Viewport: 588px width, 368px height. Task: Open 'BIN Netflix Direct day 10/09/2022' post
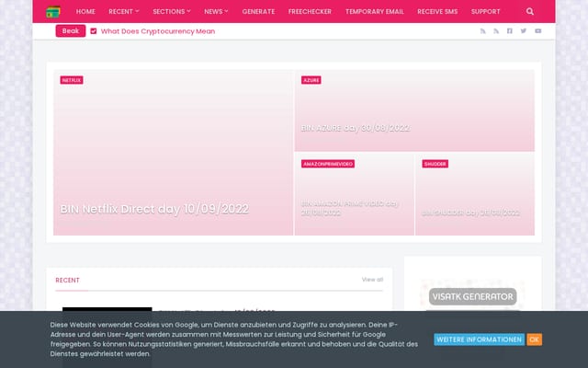(154, 209)
